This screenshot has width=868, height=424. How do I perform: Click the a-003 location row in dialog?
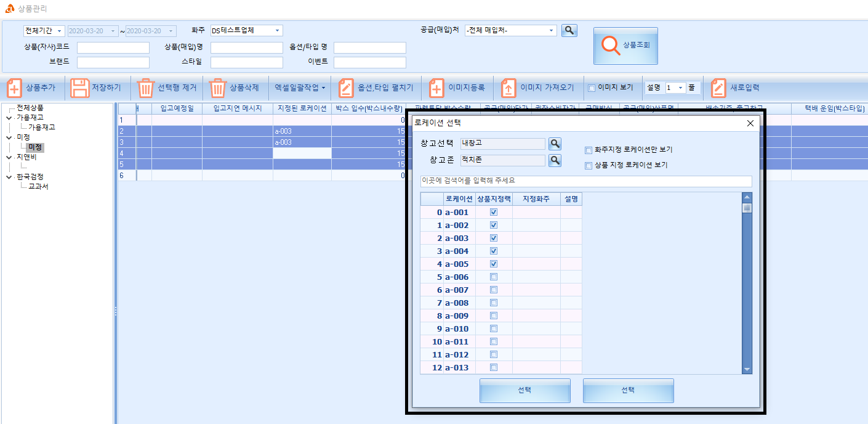point(501,238)
